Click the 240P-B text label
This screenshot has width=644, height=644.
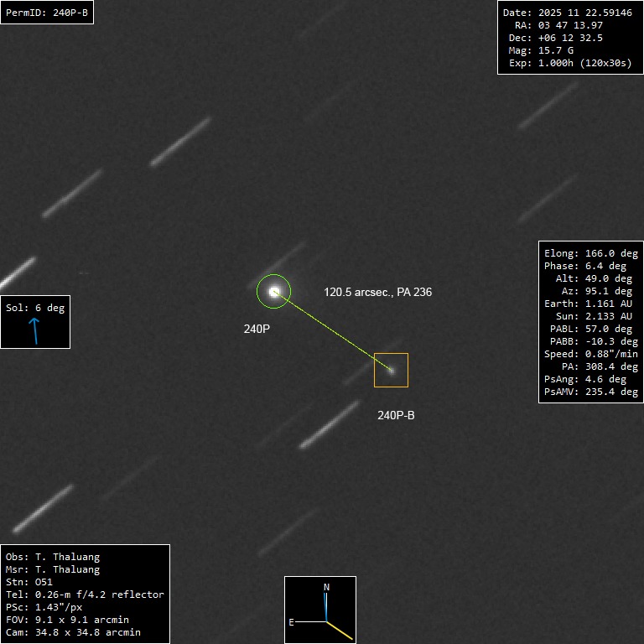click(396, 415)
